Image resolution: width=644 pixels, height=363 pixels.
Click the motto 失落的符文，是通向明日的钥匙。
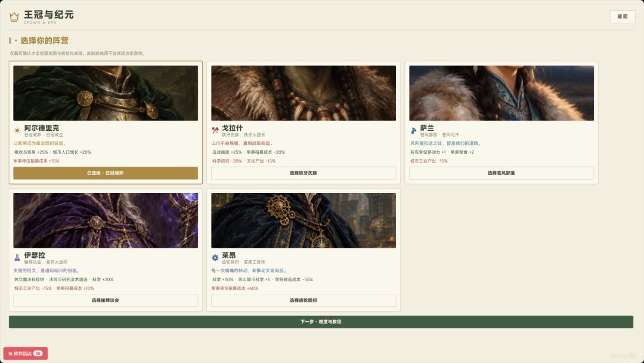(47, 270)
